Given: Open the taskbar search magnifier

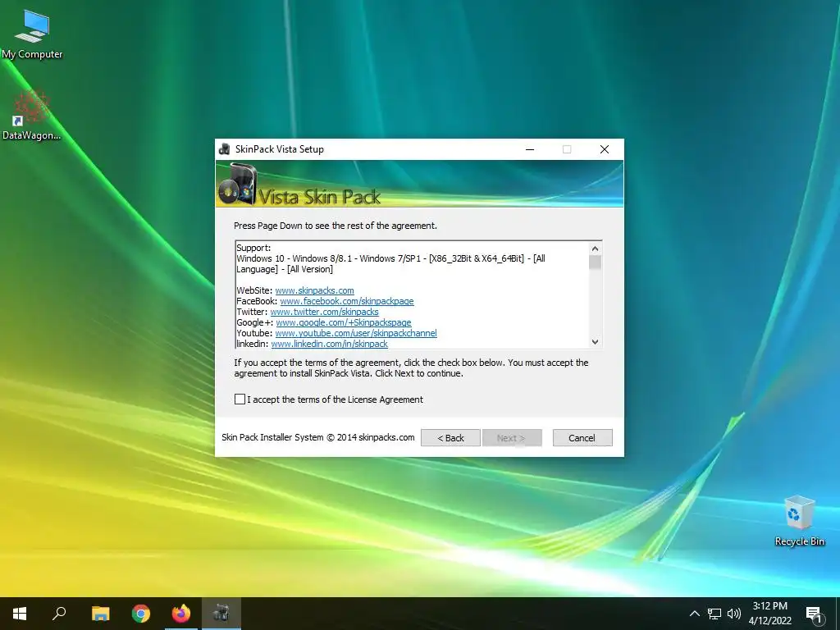Looking at the screenshot, I should coord(59,614).
